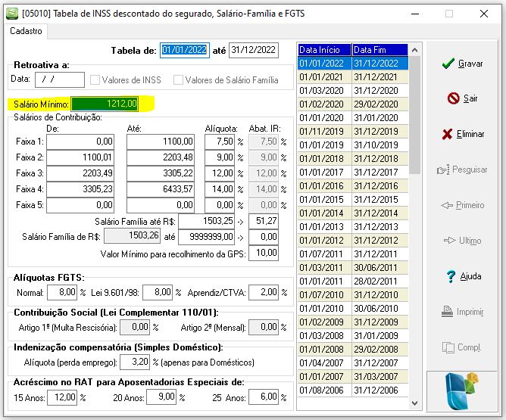Image resolution: width=506 pixels, height=420 pixels.
Task: Click Salário Família até field 1503,25
Action: [207, 221]
